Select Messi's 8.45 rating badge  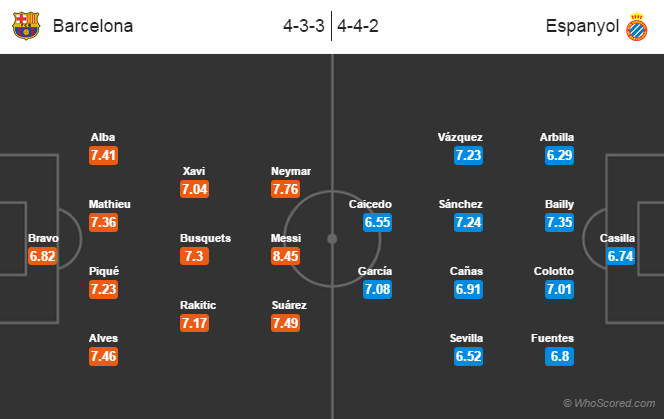click(285, 256)
